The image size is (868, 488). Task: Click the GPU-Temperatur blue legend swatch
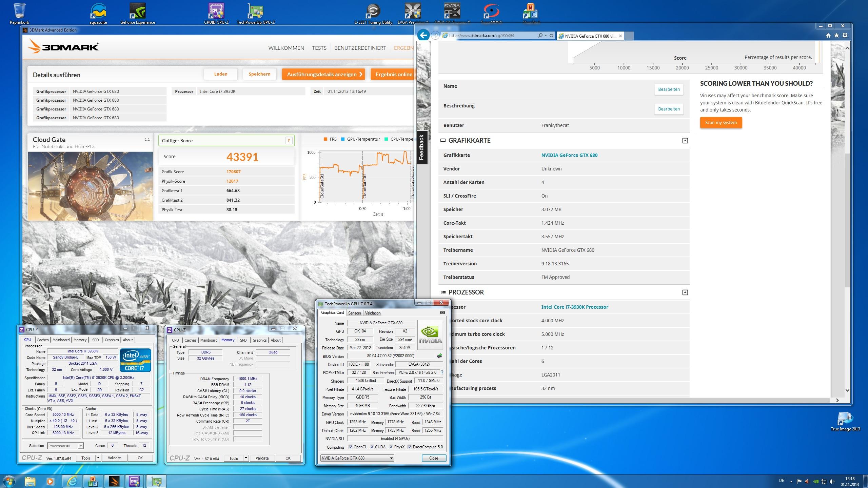pyautogui.click(x=343, y=139)
